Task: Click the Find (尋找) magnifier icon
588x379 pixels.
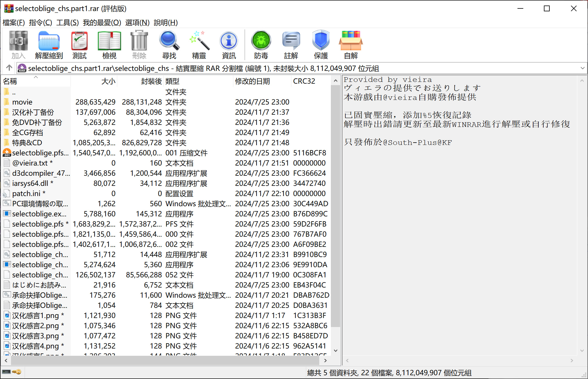Action: 169,45
